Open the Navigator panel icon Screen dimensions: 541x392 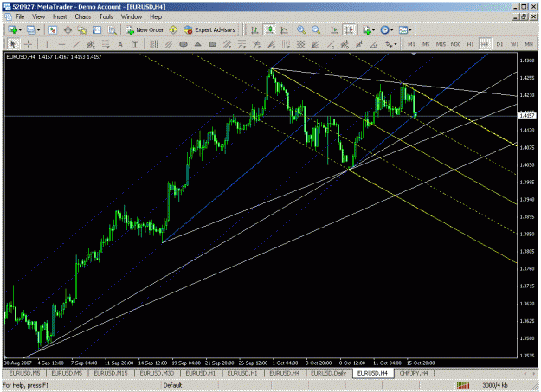pyautogui.click(x=82, y=30)
